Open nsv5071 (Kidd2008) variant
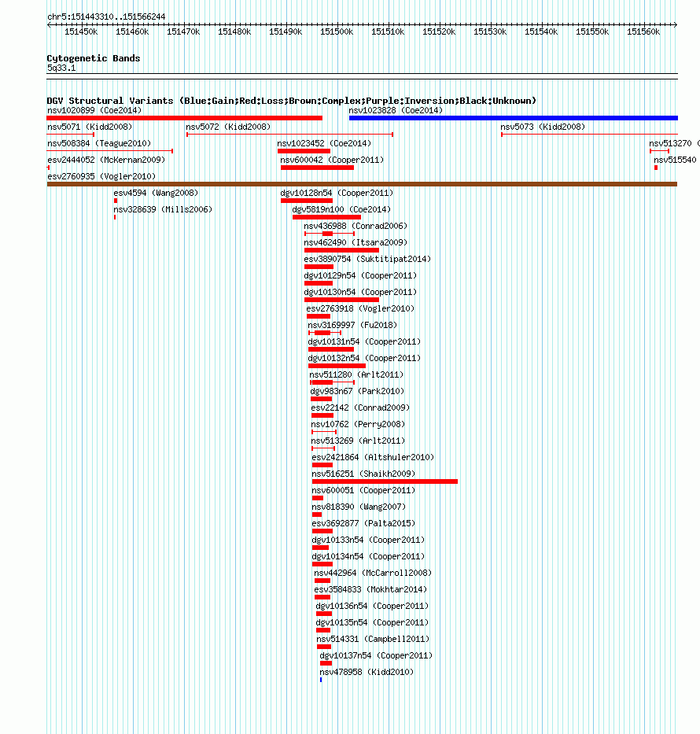This screenshot has width=700, height=734. [90, 127]
